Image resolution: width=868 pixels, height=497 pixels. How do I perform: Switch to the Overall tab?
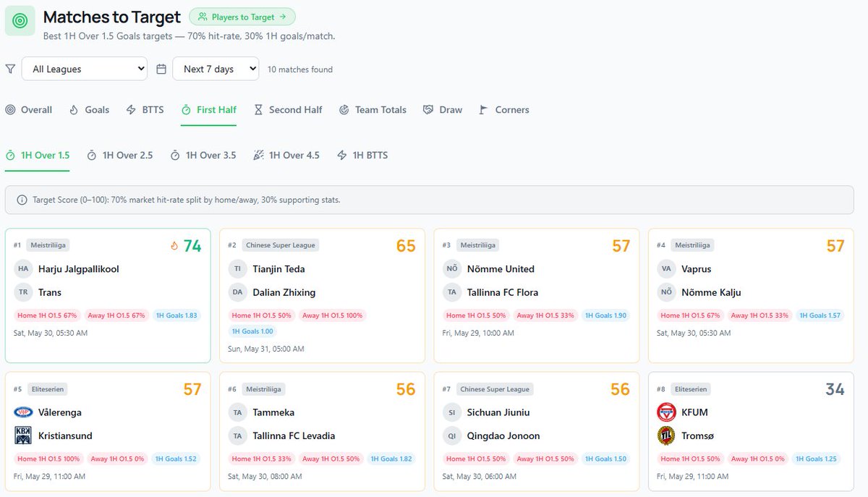click(29, 110)
